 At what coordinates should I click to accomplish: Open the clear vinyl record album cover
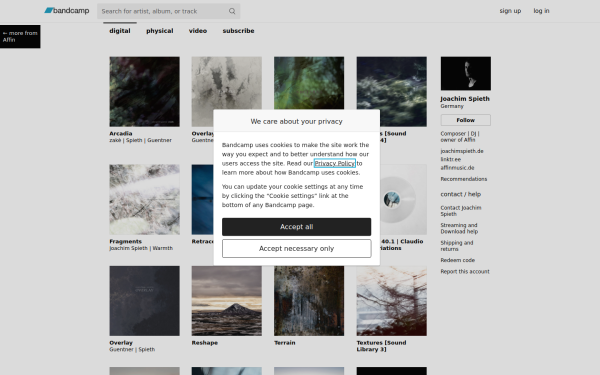(403, 199)
